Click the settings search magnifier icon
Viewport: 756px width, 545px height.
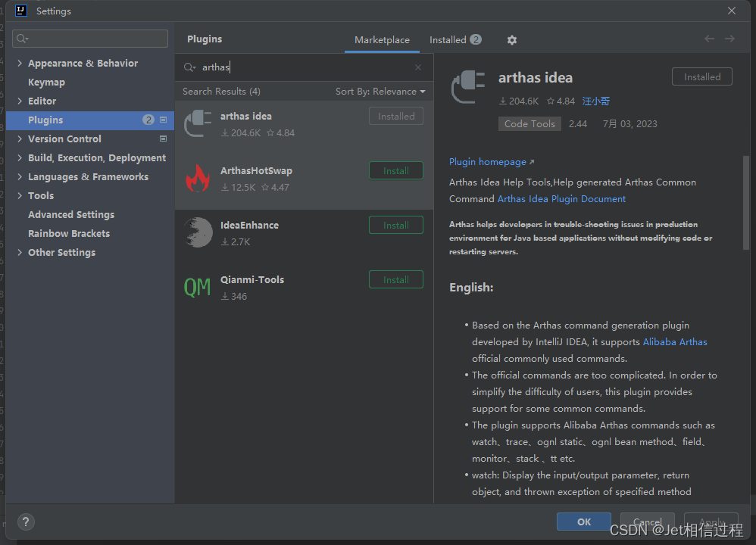[22, 39]
